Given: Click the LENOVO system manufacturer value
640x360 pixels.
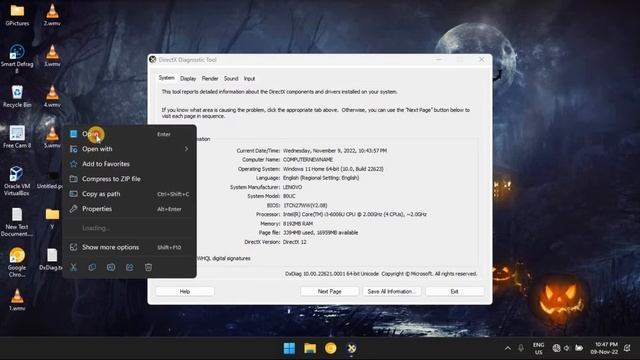Looking at the screenshot, I should coord(293,187).
